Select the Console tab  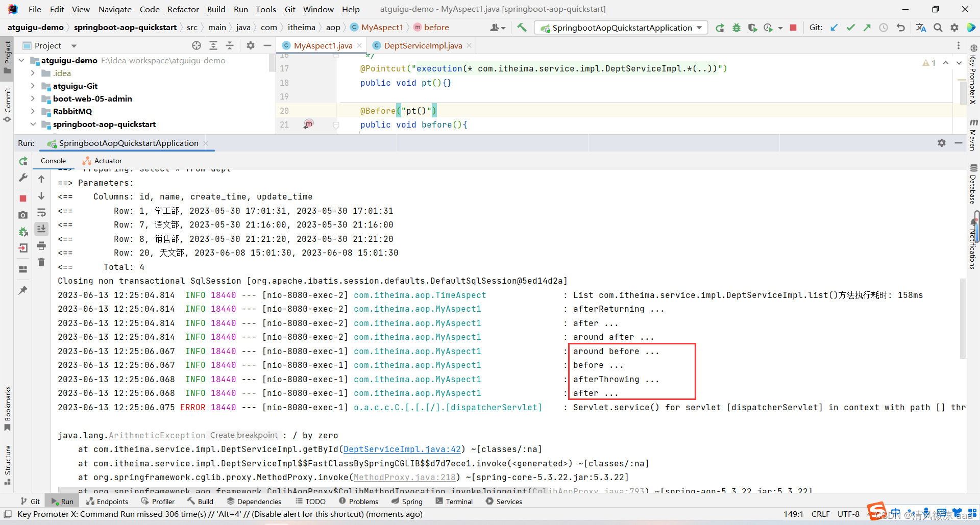[x=53, y=161]
